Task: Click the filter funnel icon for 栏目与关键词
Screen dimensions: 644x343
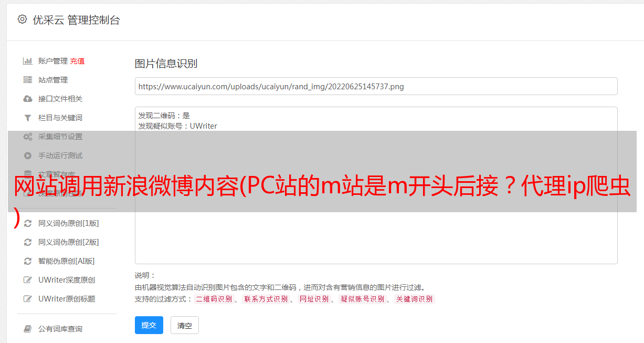Action: pyautogui.click(x=28, y=118)
